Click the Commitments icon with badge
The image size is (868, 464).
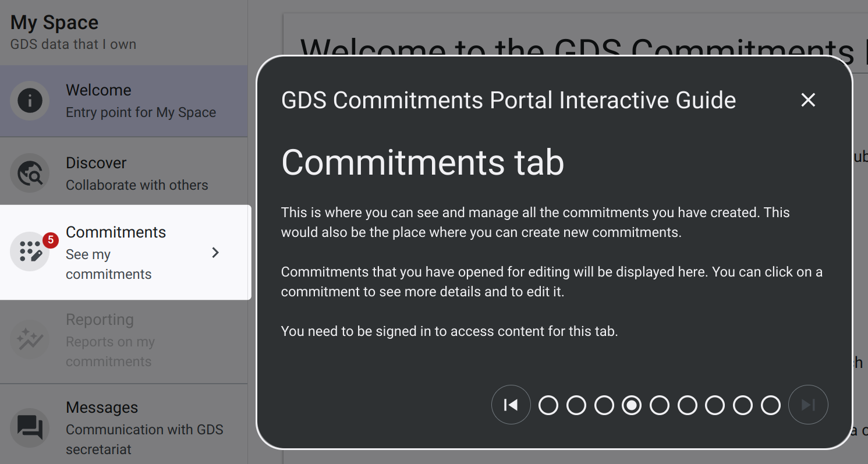click(x=30, y=252)
